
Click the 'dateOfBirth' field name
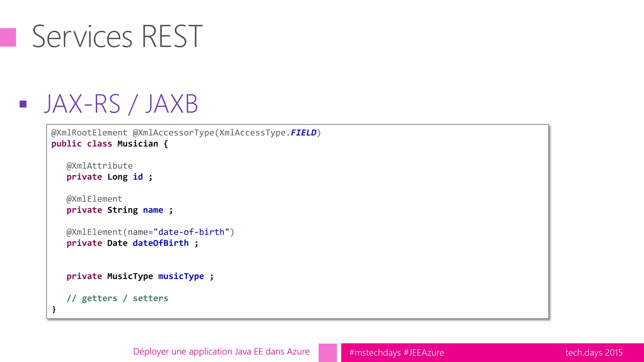point(161,243)
